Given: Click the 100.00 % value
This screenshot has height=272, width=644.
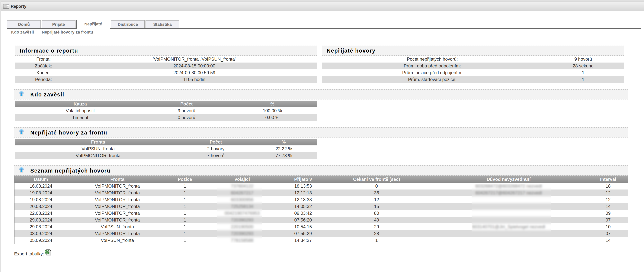Looking at the screenshot, I should 272,111.
